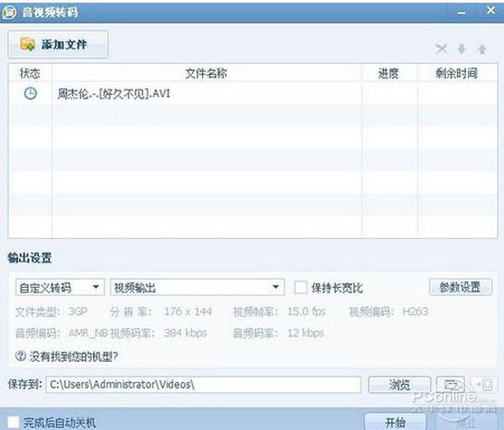The width and height of the screenshot is (504, 430).
Task: Click the question mark help icon
Action: click(x=20, y=356)
